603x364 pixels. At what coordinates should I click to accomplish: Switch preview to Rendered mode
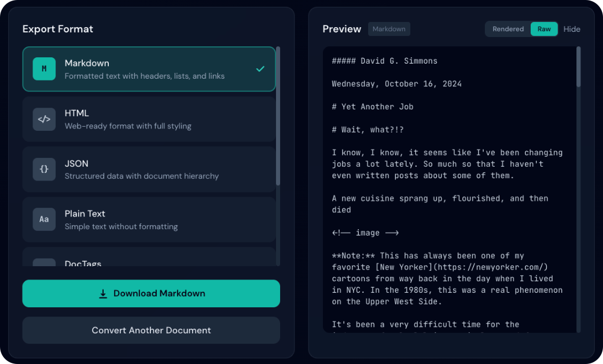[508, 28]
